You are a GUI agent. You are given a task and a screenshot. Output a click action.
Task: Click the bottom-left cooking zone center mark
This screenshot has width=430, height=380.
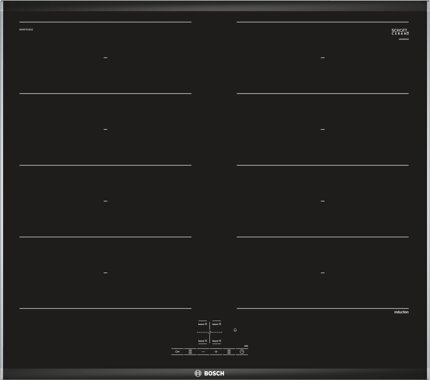(x=105, y=273)
